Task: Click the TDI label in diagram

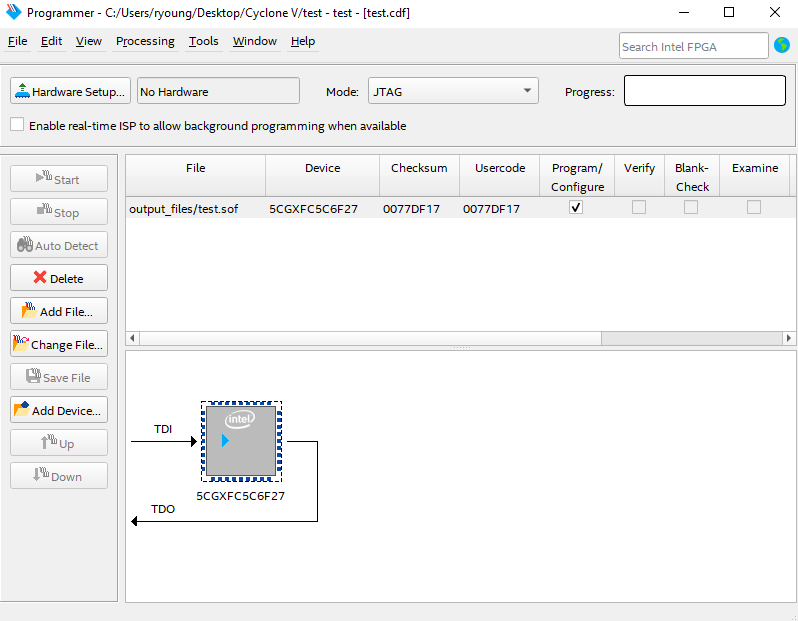Action: coord(163,429)
